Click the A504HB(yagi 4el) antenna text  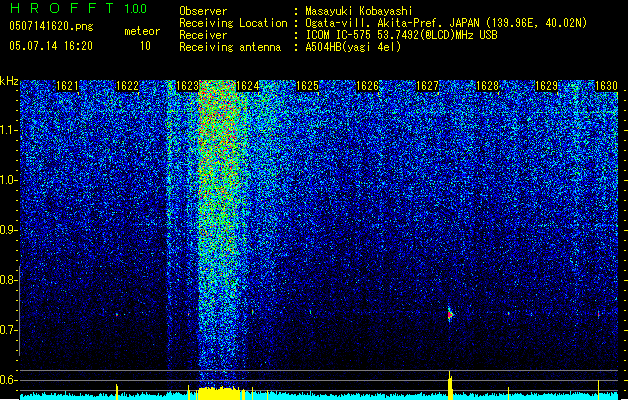(353, 47)
